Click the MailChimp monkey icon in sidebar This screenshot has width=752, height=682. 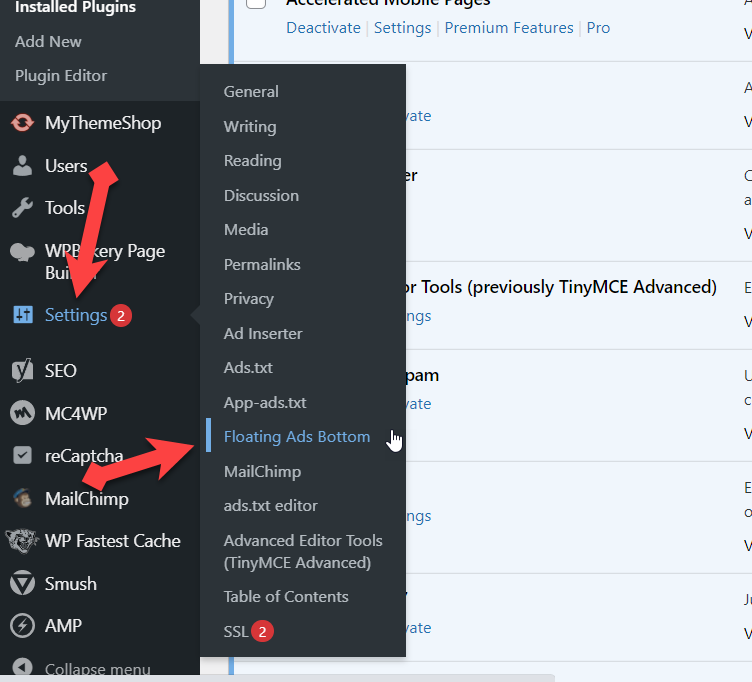coord(22,498)
